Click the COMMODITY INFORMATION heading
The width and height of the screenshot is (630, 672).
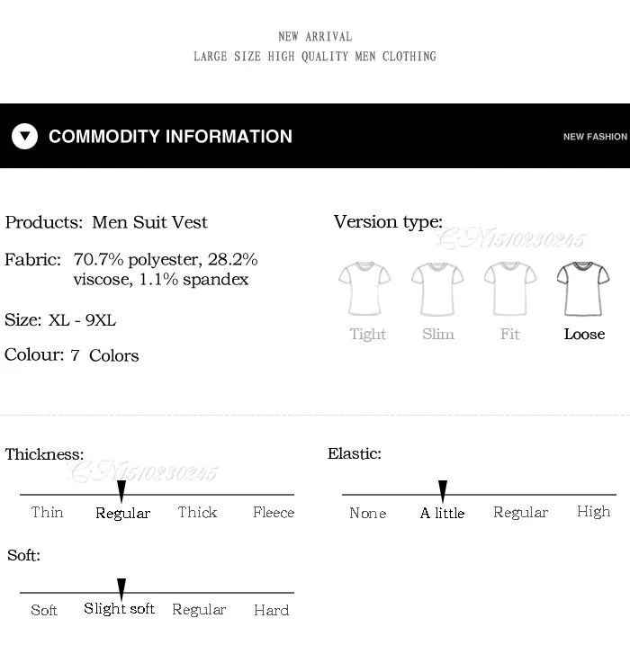coord(170,136)
